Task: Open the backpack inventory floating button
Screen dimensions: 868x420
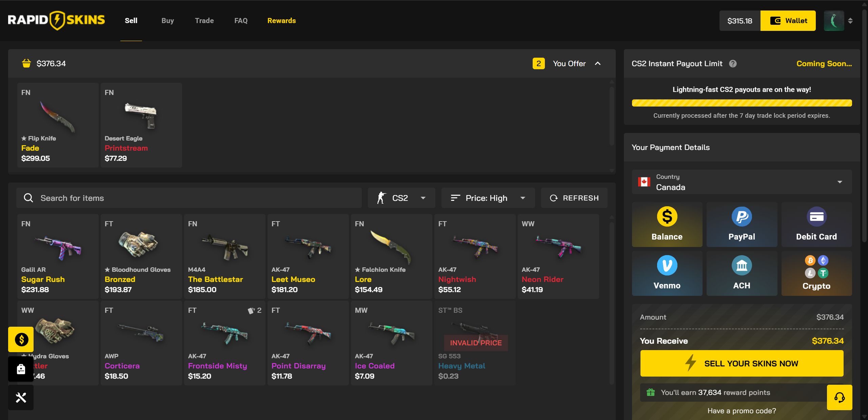Action: point(21,369)
